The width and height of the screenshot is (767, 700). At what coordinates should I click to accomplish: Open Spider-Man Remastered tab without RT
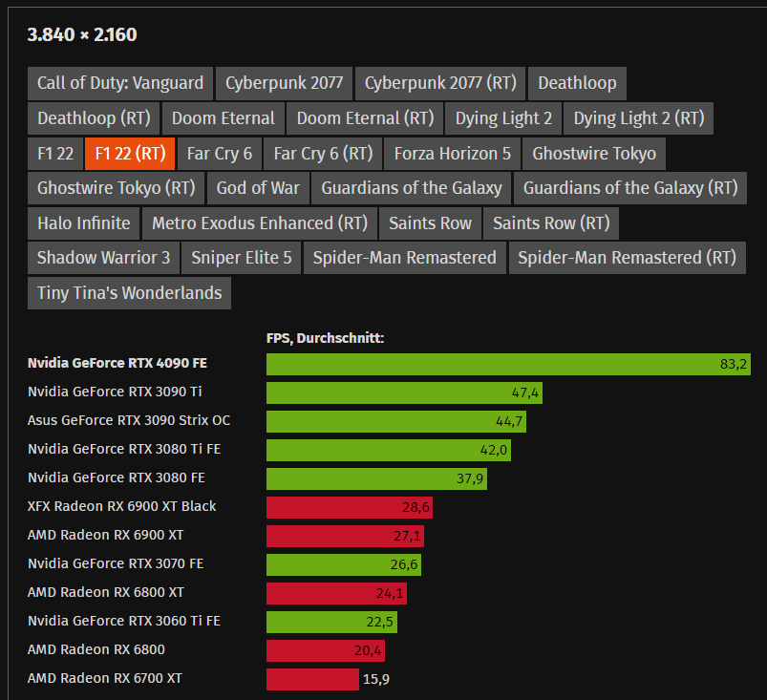tap(405, 258)
